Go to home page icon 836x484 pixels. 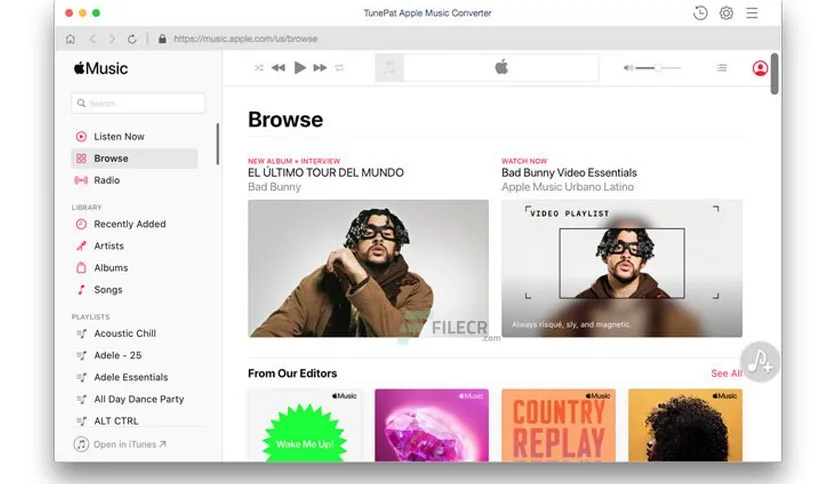click(70, 39)
